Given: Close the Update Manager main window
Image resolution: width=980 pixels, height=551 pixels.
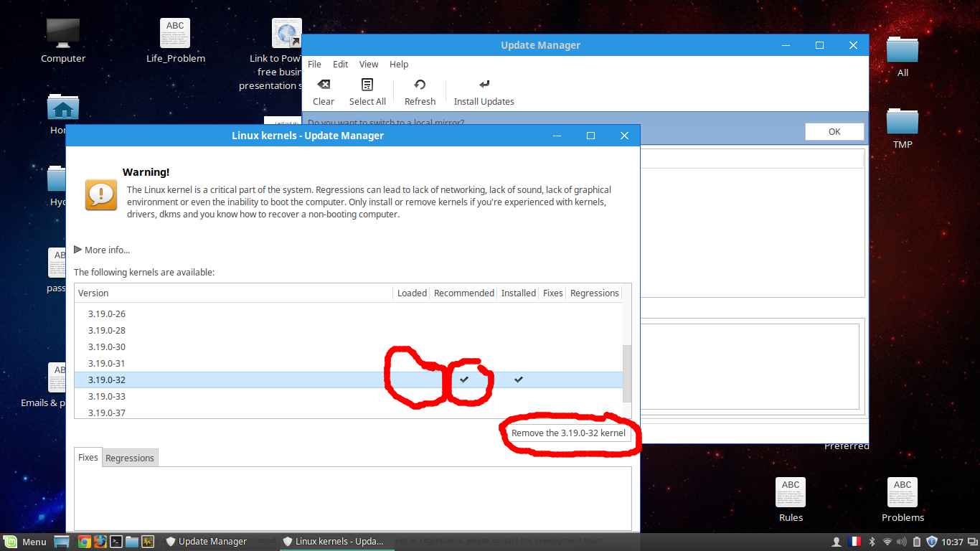Looking at the screenshot, I should tap(853, 45).
